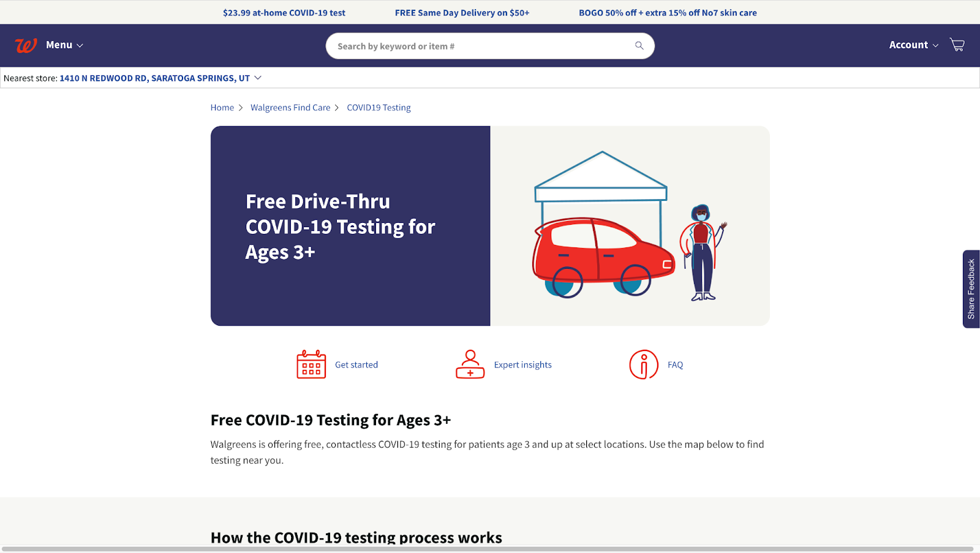Focus the keyword search field
This screenshot has width=980, height=553.
coord(490,46)
